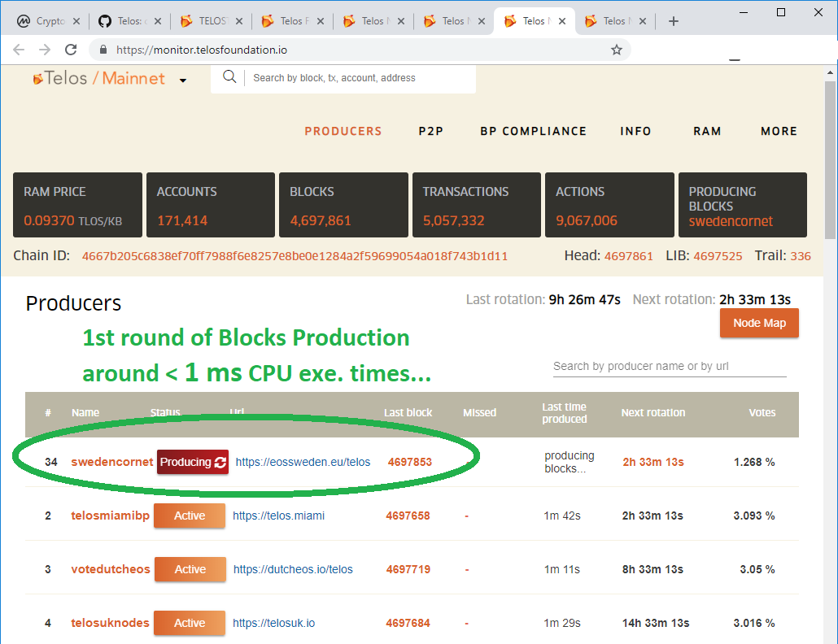
Task: Close the TELOS tab
Action: [239, 21]
